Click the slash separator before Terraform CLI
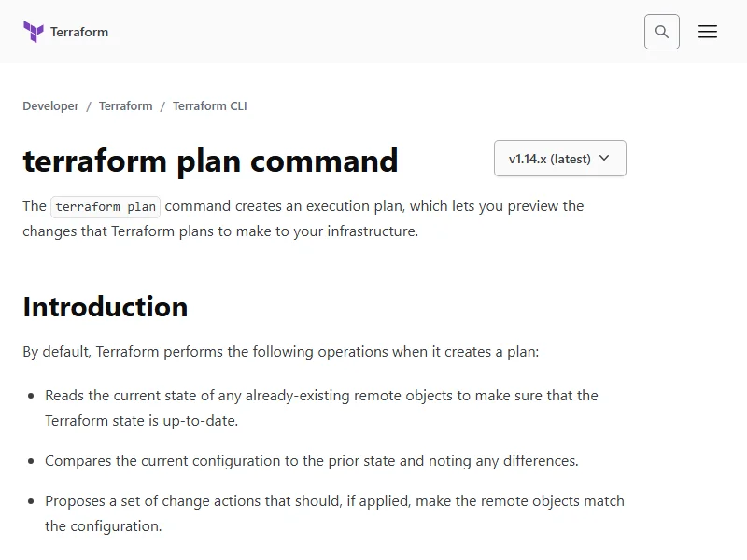 (162, 106)
